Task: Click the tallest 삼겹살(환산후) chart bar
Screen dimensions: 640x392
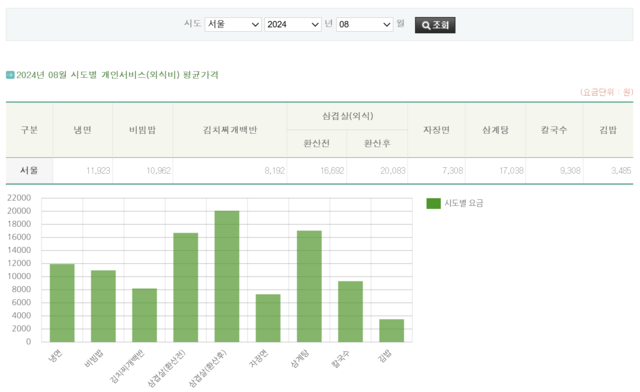Action: tap(227, 276)
